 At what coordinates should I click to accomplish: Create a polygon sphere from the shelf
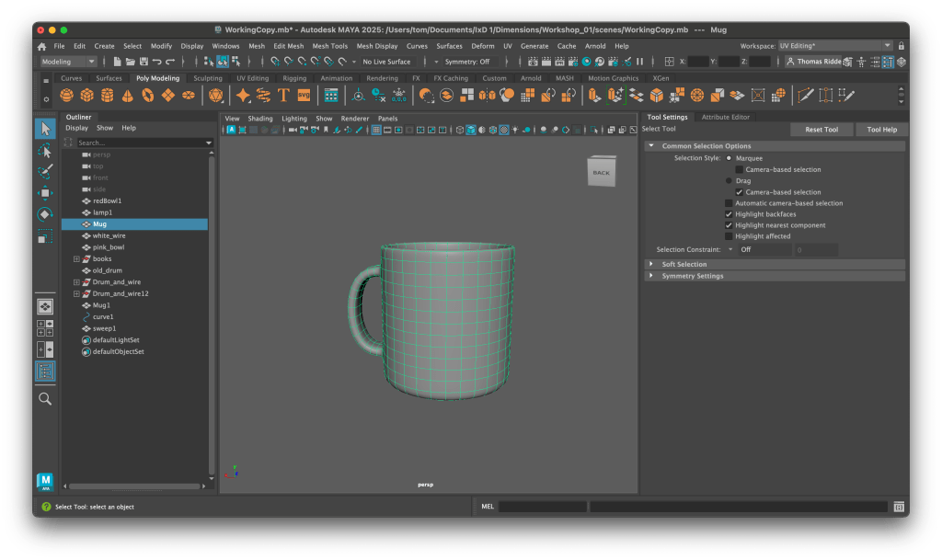pos(66,96)
